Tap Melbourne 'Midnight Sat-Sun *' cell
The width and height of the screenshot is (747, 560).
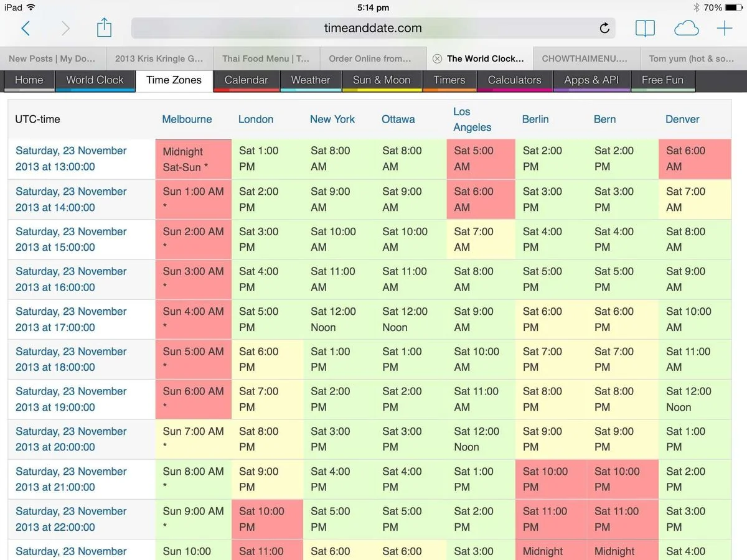pyautogui.click(x=194, y=159)
